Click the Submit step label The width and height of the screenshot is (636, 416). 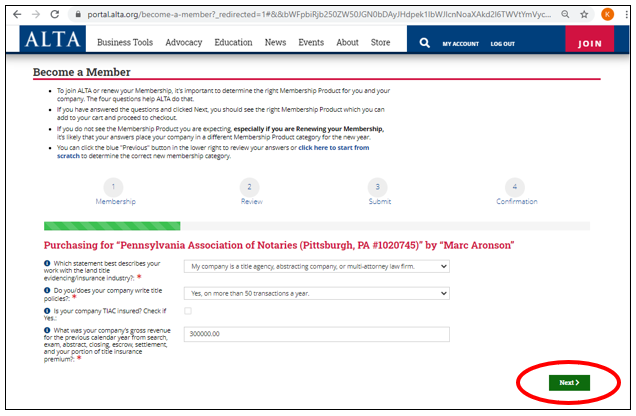(380, 202)
